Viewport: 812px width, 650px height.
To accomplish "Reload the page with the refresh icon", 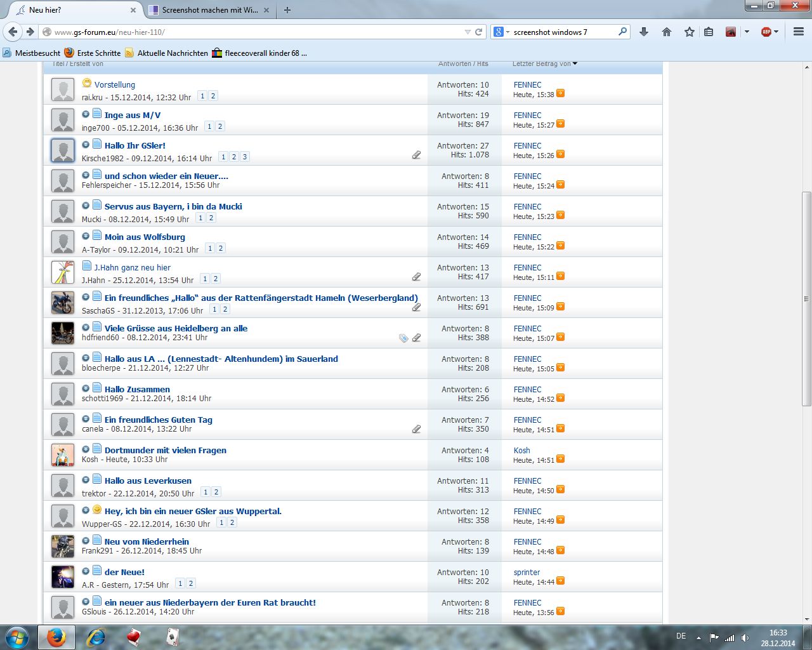I will (479, 32).
